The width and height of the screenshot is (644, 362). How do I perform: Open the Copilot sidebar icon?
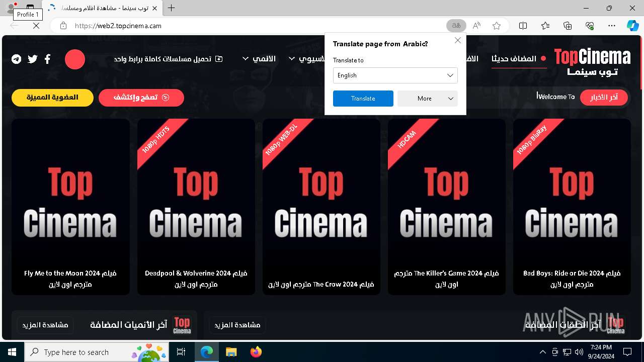[x=633, y=26]
